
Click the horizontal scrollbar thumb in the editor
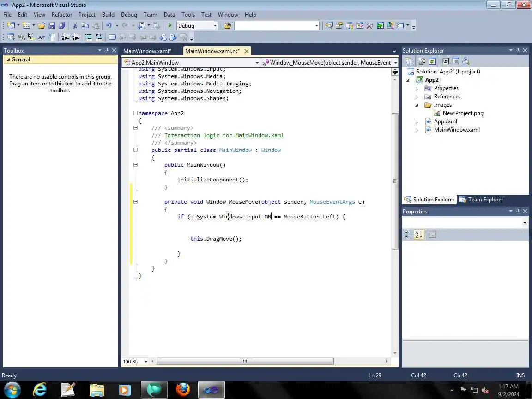(245, 361)
